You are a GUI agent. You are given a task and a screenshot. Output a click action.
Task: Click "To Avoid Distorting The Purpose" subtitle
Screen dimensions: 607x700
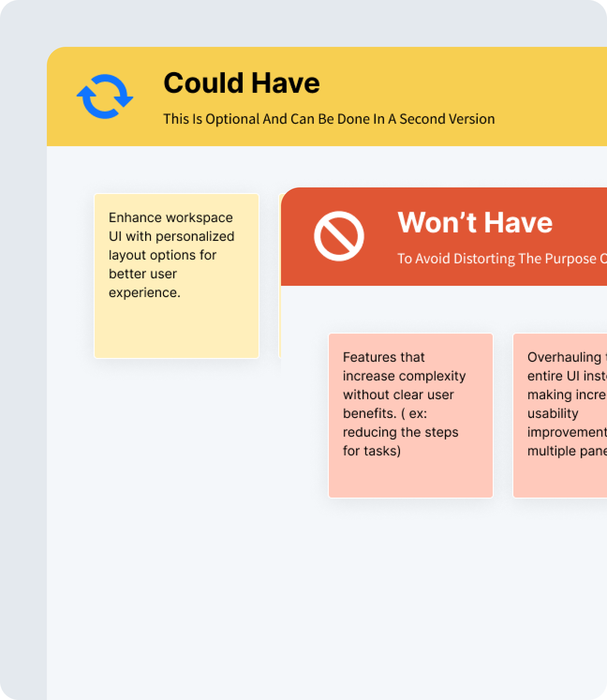click(x=502, y=259)
